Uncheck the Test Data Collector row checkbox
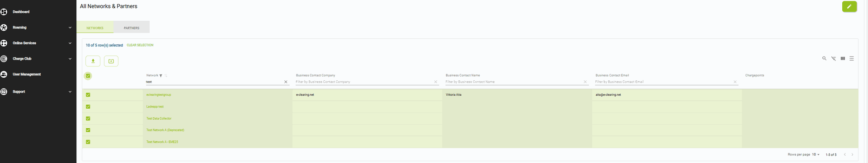 tap(88, 118)
